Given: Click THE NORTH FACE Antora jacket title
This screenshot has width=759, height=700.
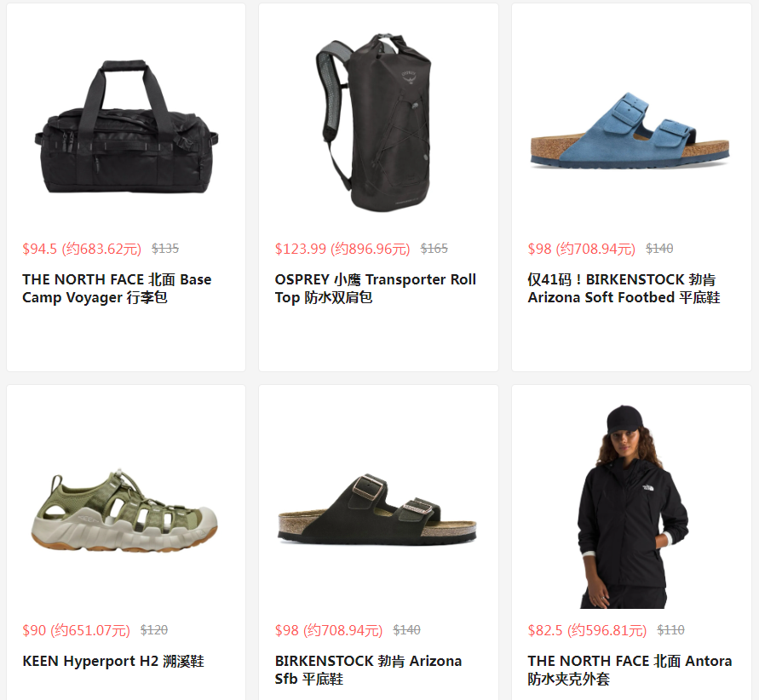Looking at the screenshot, I should [630, 669].
